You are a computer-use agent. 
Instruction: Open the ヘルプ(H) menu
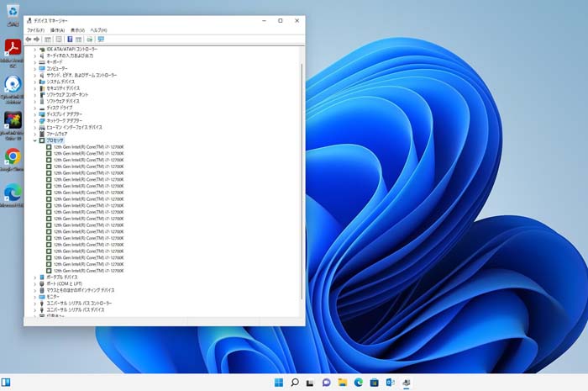click(98, 30)
